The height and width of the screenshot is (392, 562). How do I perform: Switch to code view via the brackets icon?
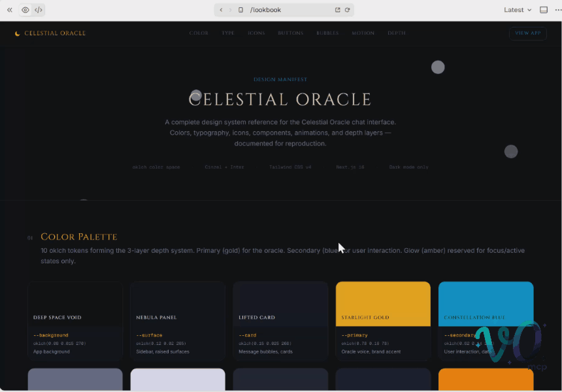coord(39,10)
